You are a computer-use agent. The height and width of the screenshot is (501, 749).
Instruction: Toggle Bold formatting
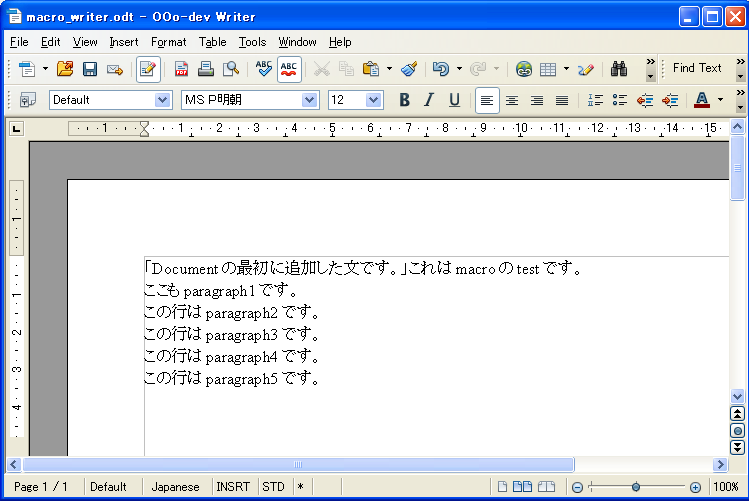(405, 100)
